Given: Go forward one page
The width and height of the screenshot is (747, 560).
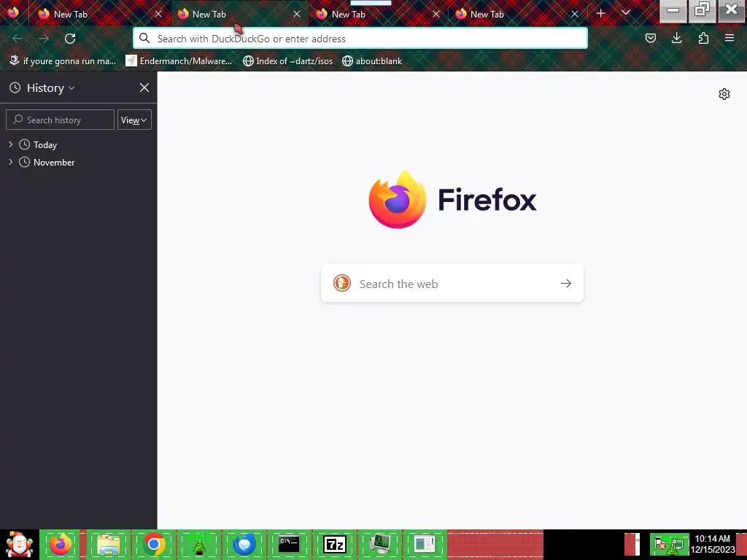Looking at the screenshot, I should click(44, 39).
